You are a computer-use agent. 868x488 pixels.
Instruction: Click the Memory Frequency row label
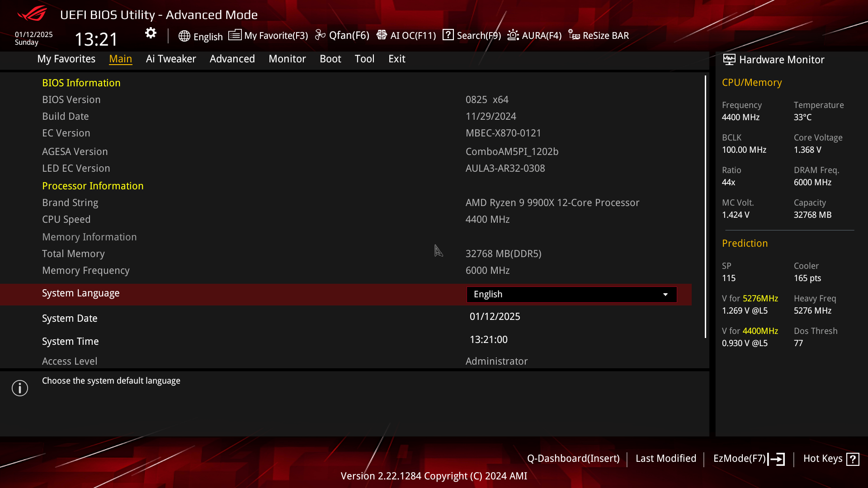(x=86, y=271)
